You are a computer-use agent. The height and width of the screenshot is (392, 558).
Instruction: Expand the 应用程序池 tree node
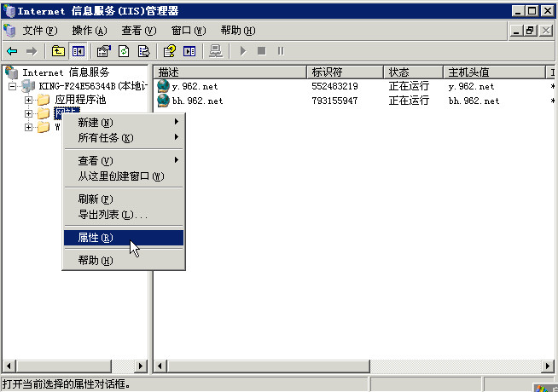[28, 101]
